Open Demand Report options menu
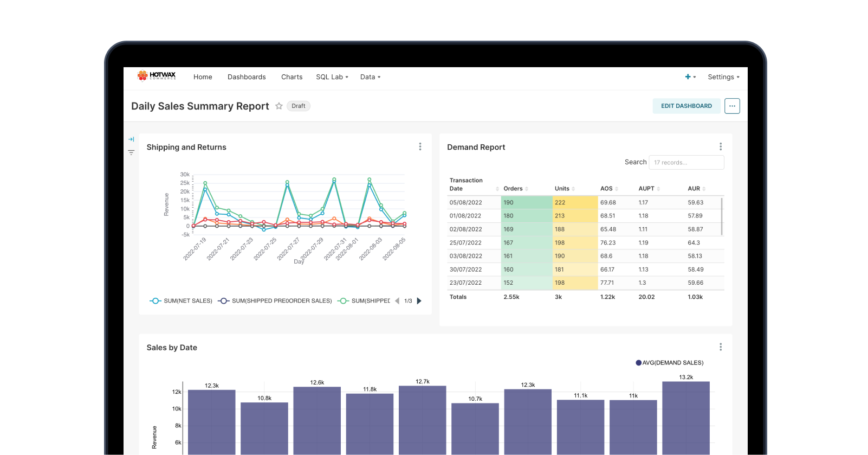 pyautogui.click(x=720, y=147)
